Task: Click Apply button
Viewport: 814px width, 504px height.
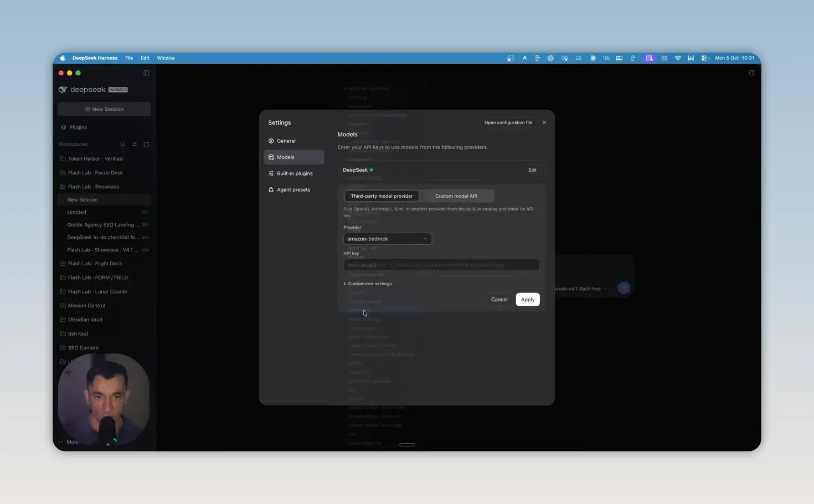Action: click(528, 300)
